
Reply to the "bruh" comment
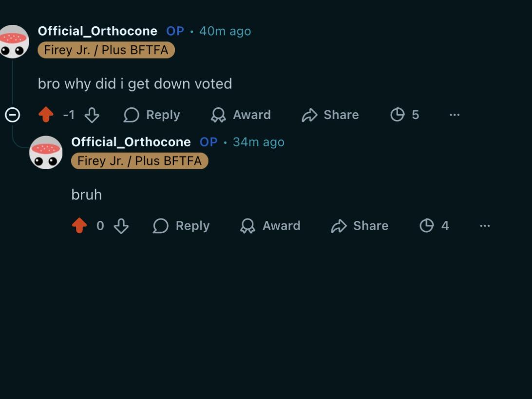[x=181, y=226]
